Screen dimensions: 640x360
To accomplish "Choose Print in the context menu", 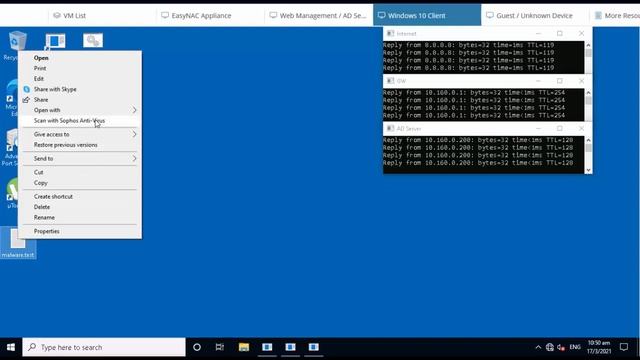I will pos(80,68).
